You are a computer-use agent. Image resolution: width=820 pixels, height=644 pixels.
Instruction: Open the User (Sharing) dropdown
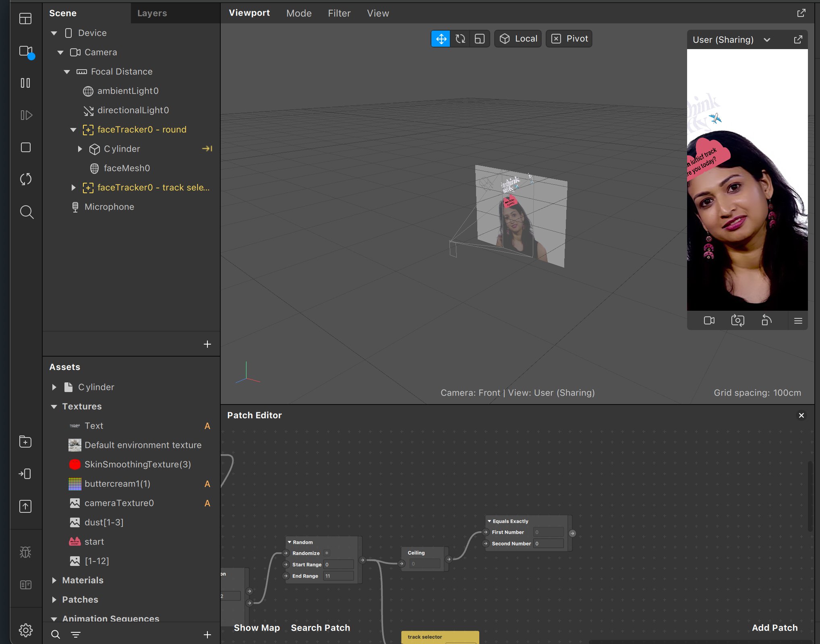tap(731, 39)
